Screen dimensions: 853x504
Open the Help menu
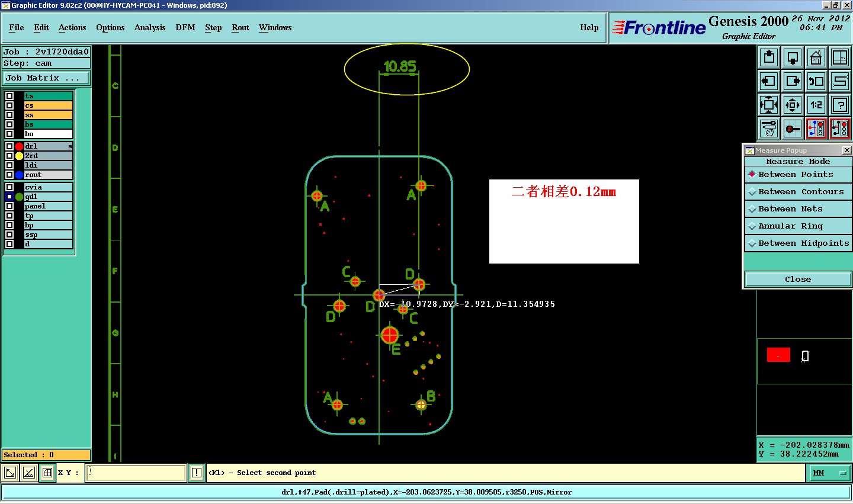[589, 27]
